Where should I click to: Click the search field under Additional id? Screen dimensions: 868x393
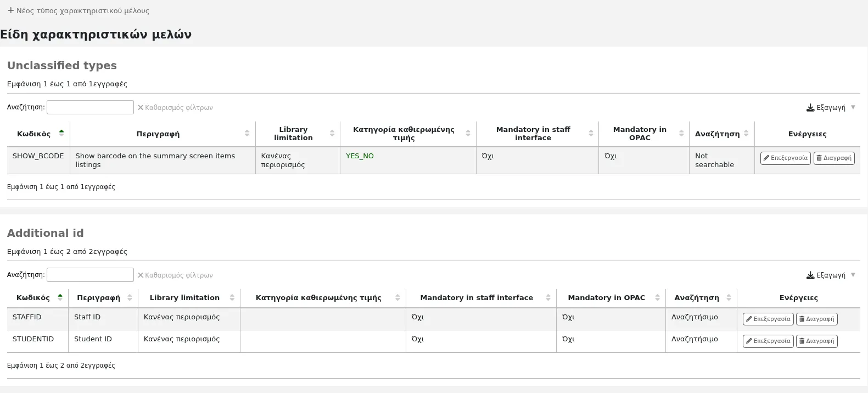90,275
